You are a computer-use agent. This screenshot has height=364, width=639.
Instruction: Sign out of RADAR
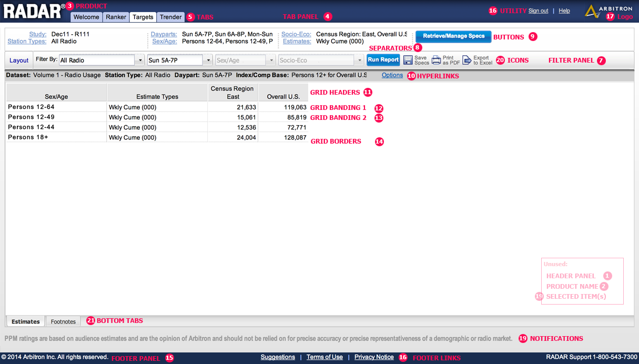tap(539, 11)
